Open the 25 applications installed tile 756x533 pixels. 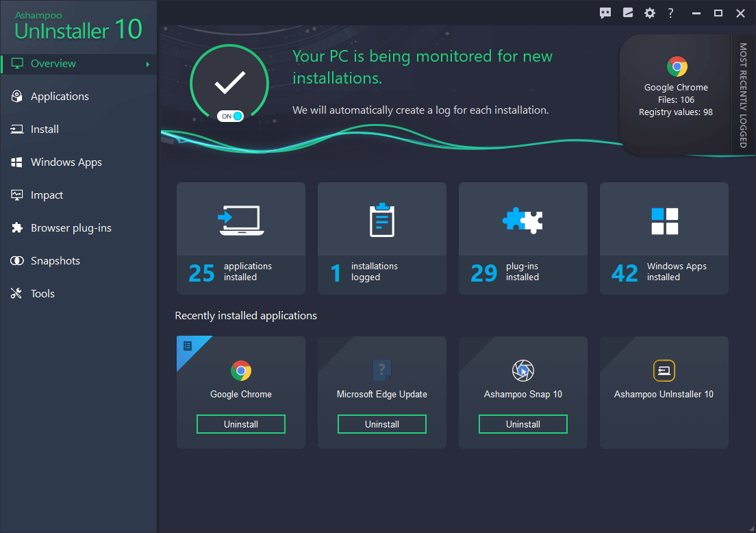tap(240, 238)
